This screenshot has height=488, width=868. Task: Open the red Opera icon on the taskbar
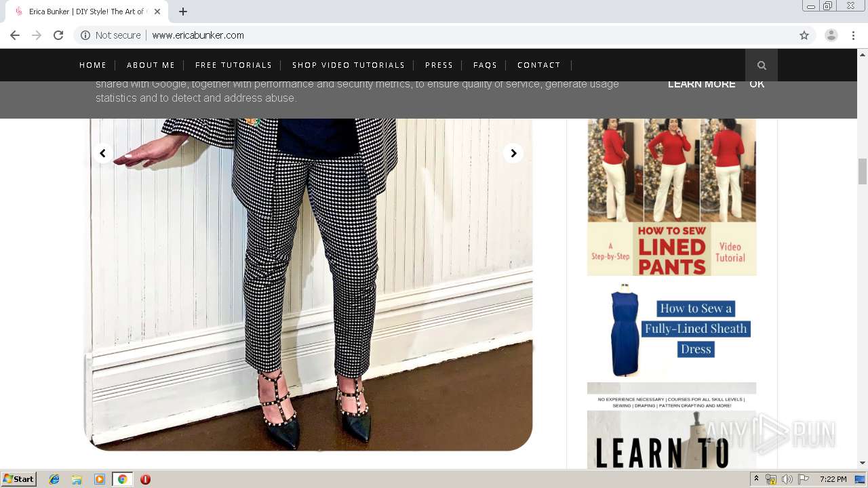[145, 479]
